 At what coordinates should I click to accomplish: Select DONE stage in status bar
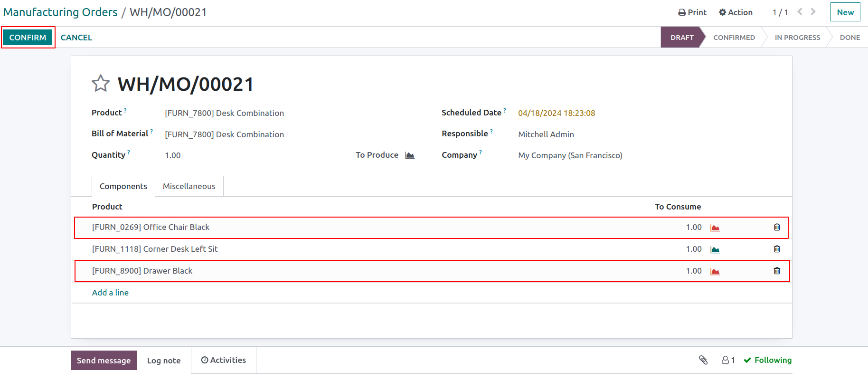click(850, 38)
